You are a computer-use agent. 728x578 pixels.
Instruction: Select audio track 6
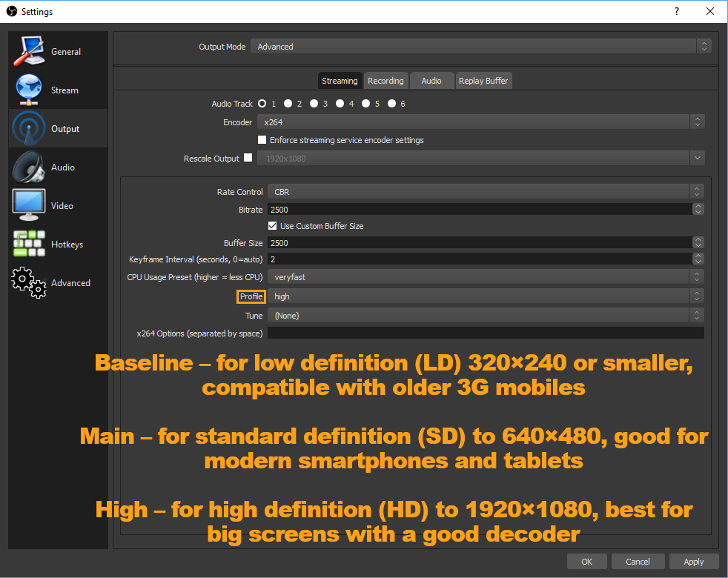[392, 104]
